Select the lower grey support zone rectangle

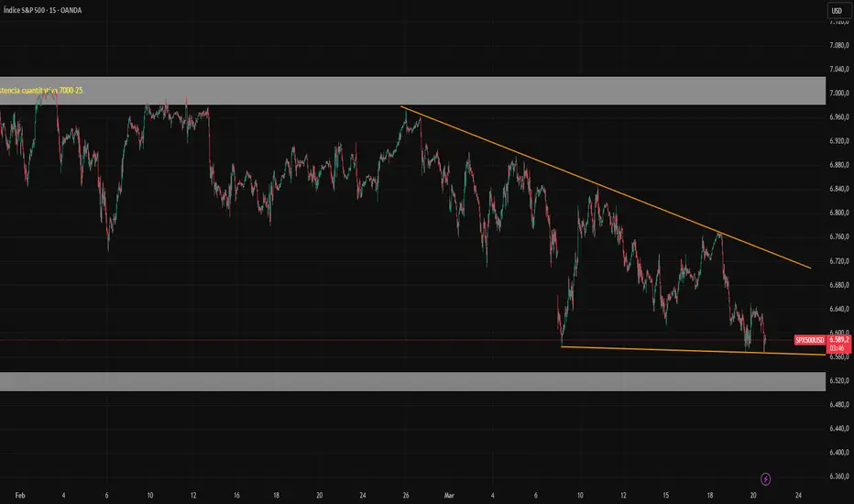point(413,381)
